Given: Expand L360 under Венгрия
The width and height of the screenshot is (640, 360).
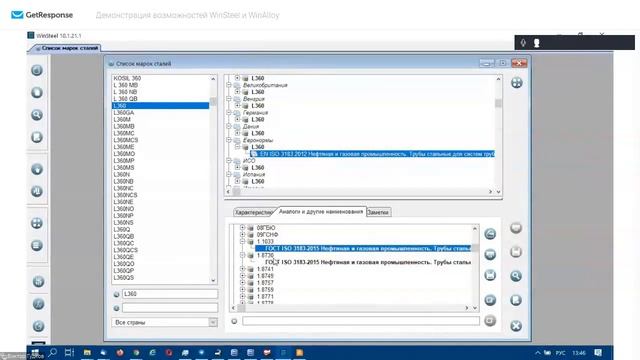Looking at the screenshot, I should 237,105.
